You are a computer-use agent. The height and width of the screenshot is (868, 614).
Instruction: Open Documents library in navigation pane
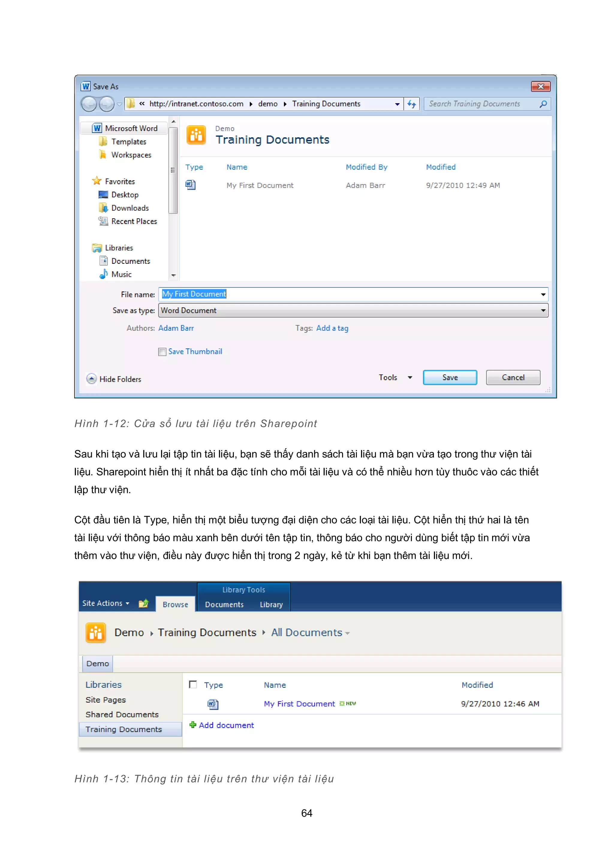pyautogui.click(x=124, y=261)
